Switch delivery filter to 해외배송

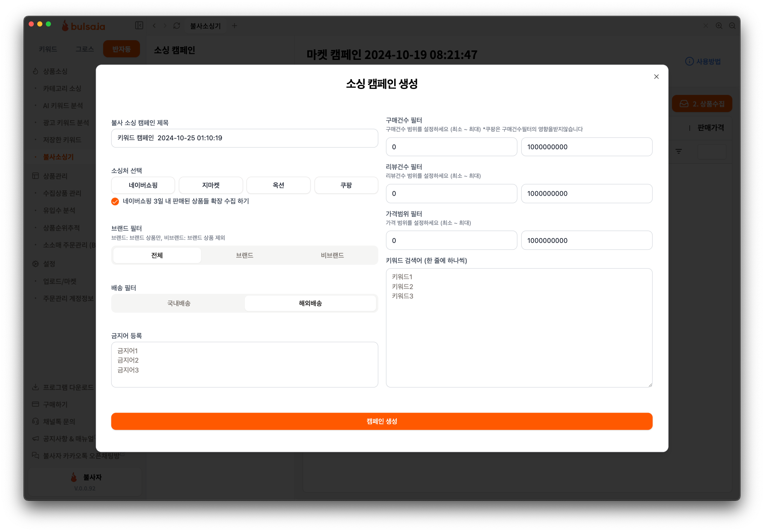coord(310,303)
